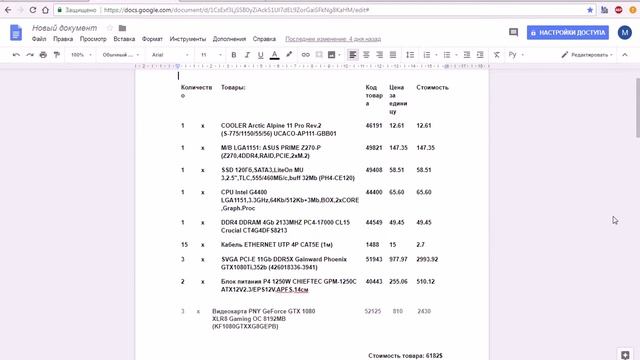Clear formatting with the Tx icon
This screenshot has width=640, height=360.
[496, 55]
